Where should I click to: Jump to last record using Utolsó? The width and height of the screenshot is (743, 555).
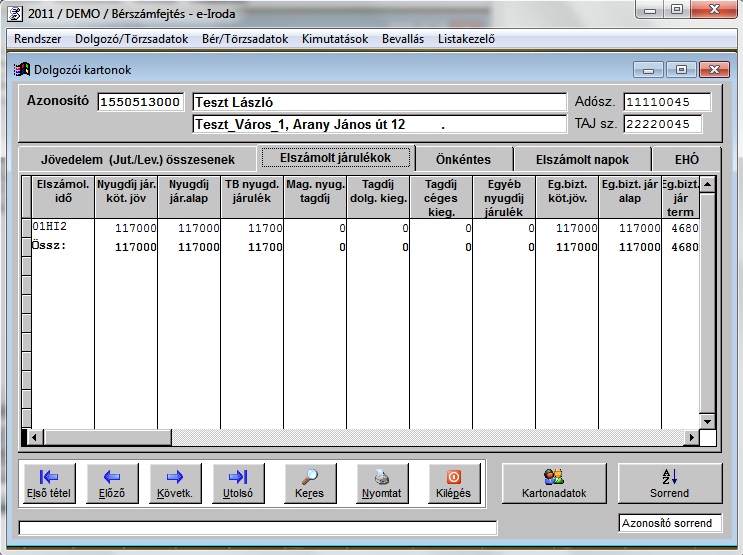[237, 483]
